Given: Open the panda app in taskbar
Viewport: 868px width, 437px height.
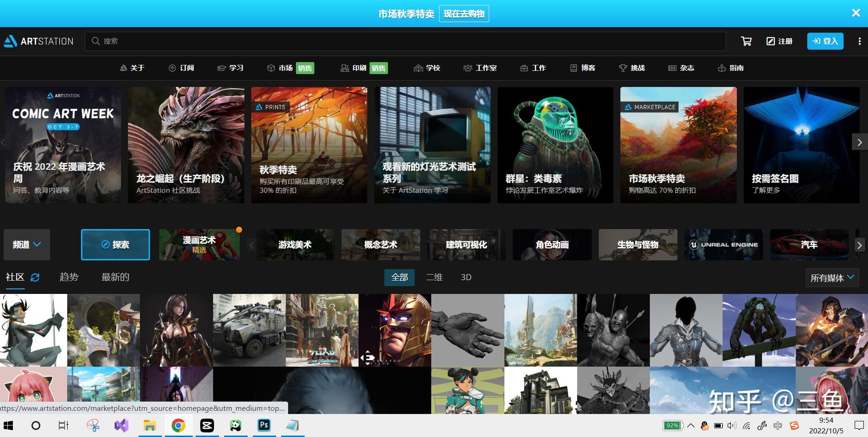Looking at the screenshot, I should coord(236,425).
